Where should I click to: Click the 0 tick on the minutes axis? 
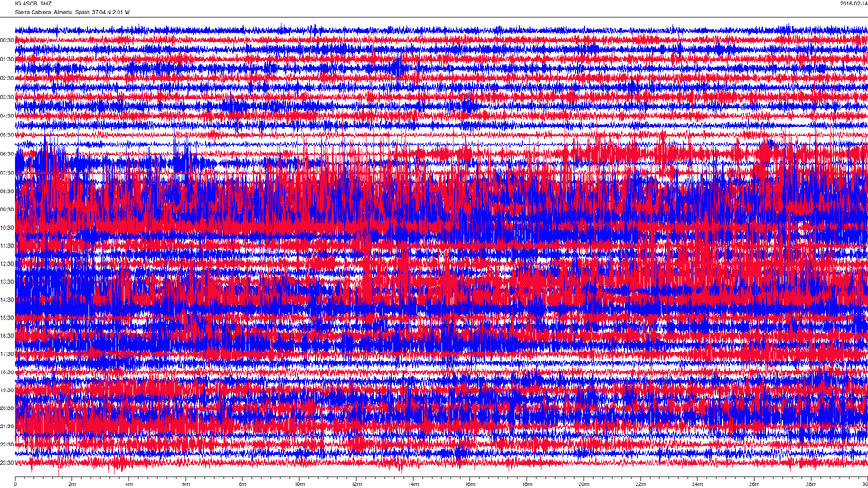[x=15, y=484]
